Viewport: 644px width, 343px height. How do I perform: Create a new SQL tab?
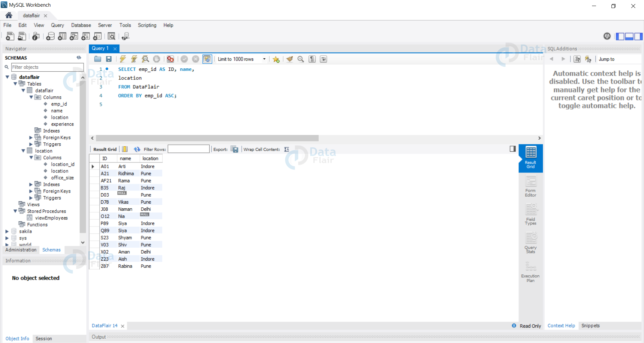click(x=10, y=36)
